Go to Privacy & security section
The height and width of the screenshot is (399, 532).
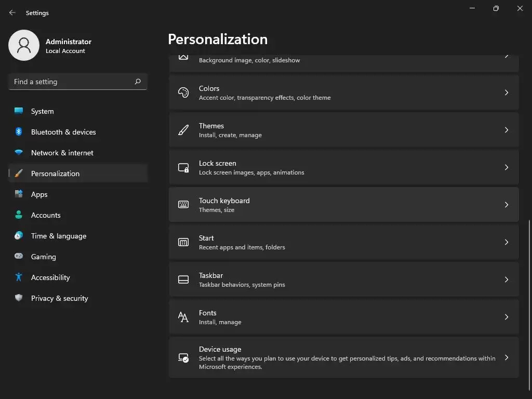[59, 298]
